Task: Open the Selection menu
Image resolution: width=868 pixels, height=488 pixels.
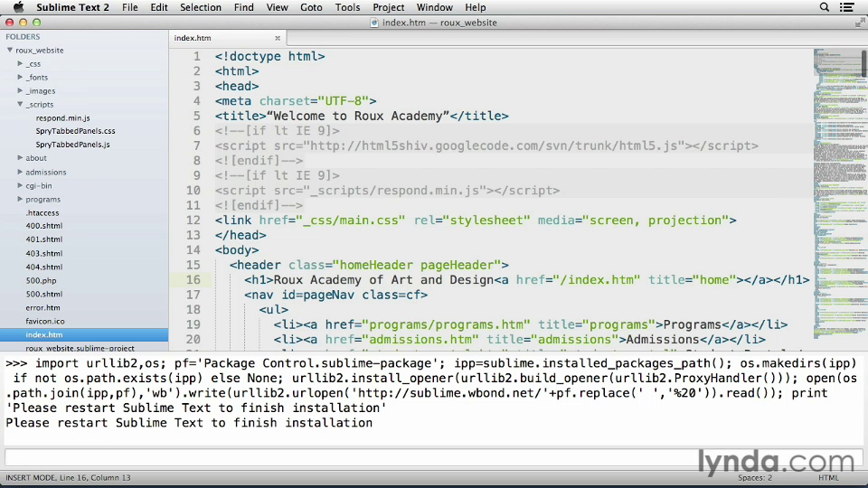Action: [x=201, y=7]
